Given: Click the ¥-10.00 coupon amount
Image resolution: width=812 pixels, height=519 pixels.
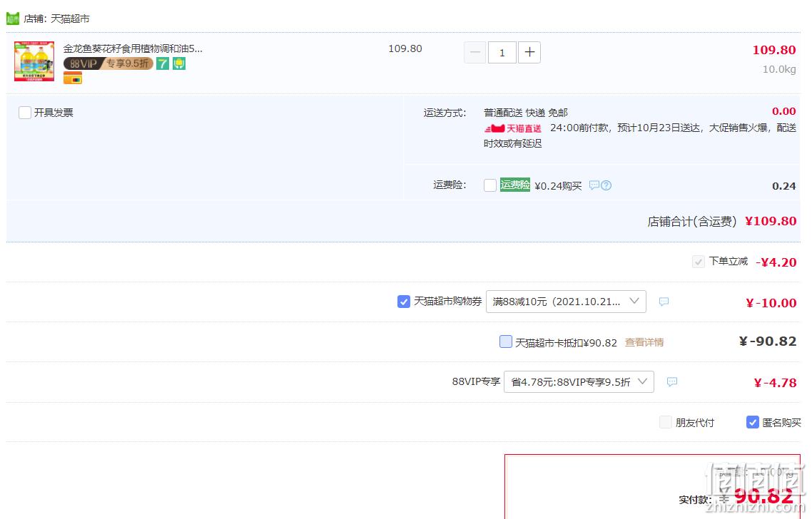Looking at the screenshot, I should tap(771, 303).
